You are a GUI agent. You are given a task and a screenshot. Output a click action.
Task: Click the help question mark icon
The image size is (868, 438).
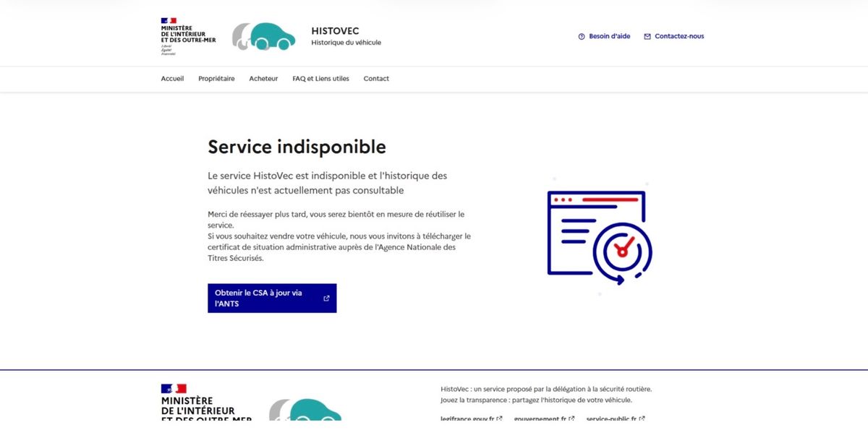point(582,36)
